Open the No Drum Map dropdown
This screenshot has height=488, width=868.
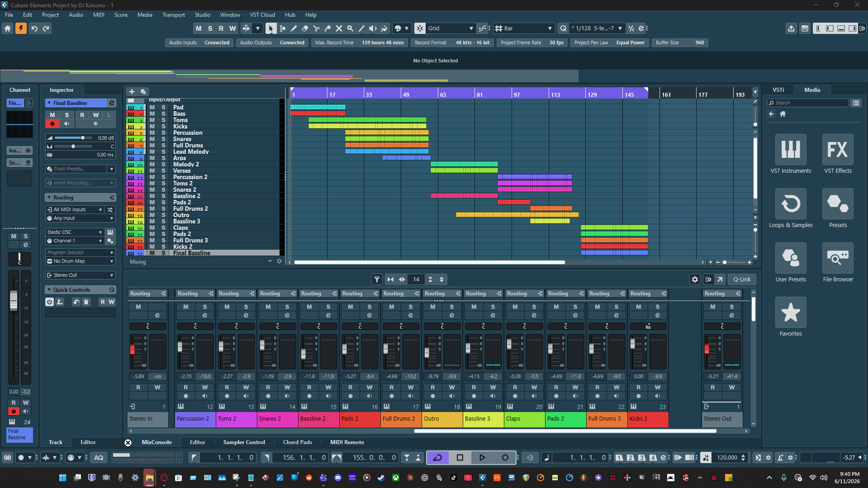(81, 261)
